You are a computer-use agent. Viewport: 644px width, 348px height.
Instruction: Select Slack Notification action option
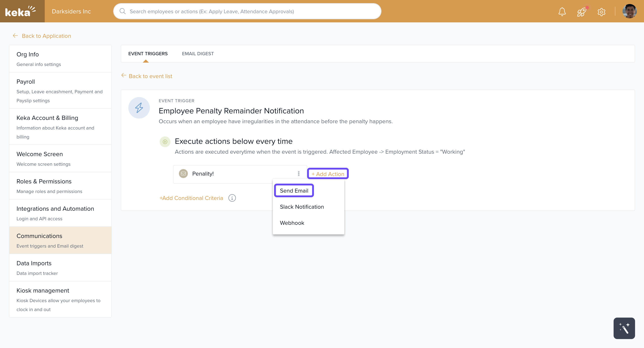pyautogui.click(x=302, y=207)
